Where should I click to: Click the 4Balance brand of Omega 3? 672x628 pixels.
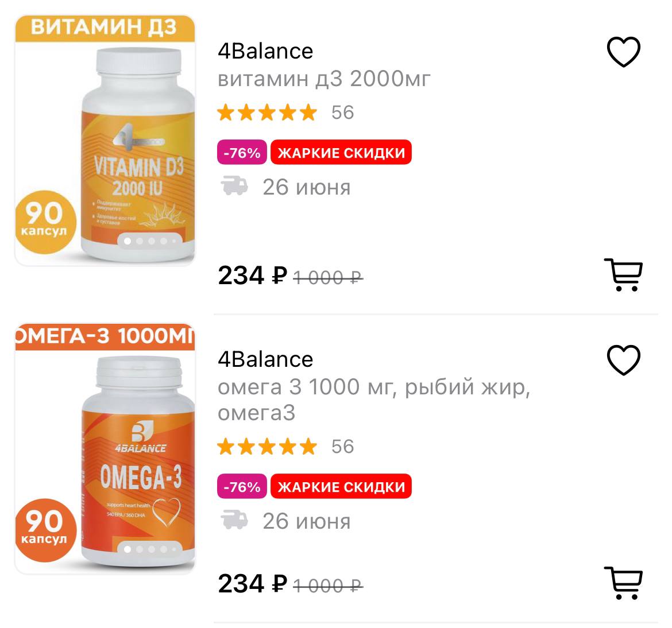pyautogui.click(x=265, y=359)
